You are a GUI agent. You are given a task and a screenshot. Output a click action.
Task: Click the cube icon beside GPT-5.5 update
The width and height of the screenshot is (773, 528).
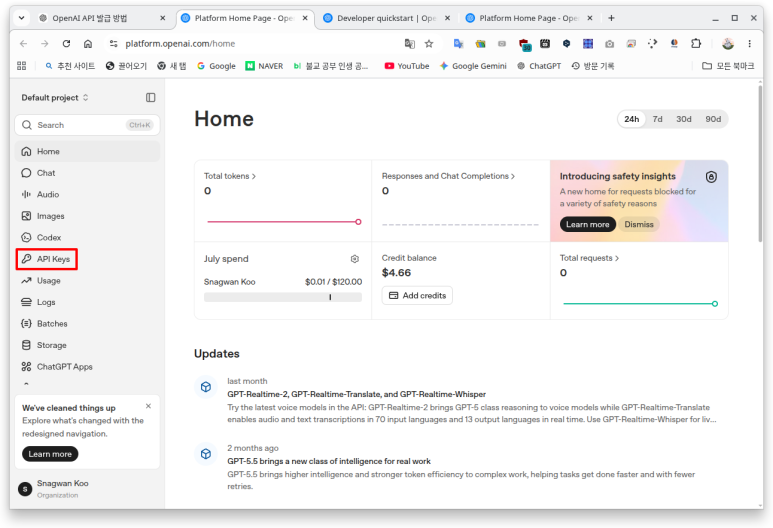[x=206, y=454]
